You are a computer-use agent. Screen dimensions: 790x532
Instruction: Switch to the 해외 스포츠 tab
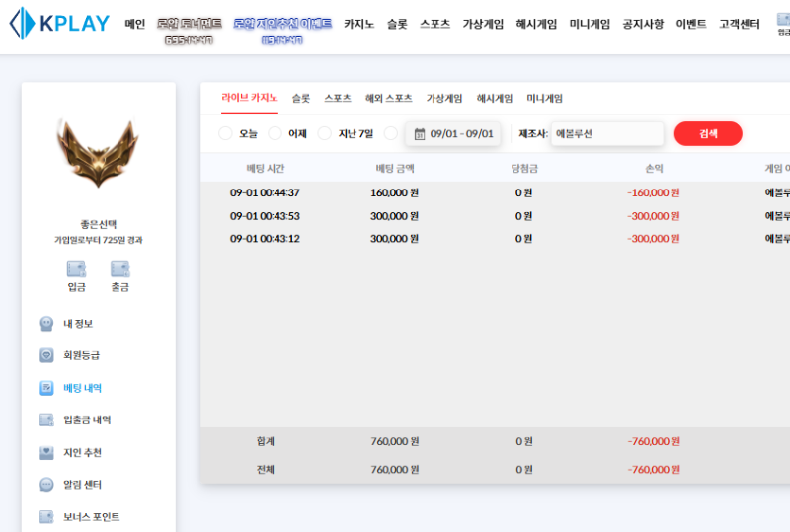(x=388, y=99)
